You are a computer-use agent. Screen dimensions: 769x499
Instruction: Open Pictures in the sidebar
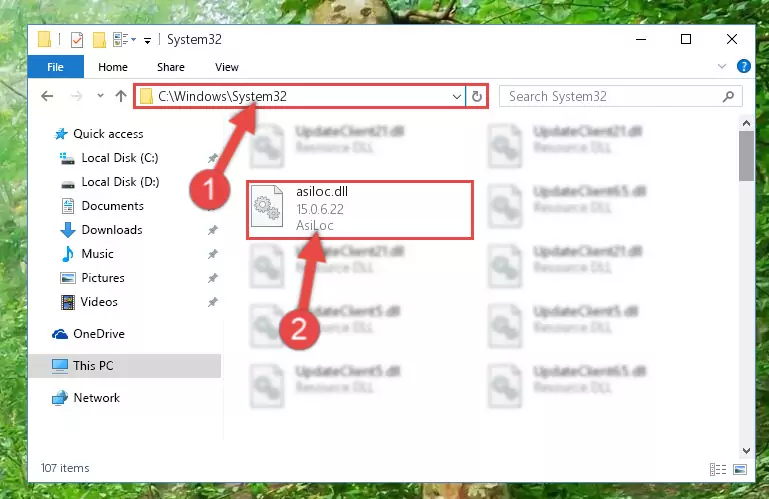[103, 278]
